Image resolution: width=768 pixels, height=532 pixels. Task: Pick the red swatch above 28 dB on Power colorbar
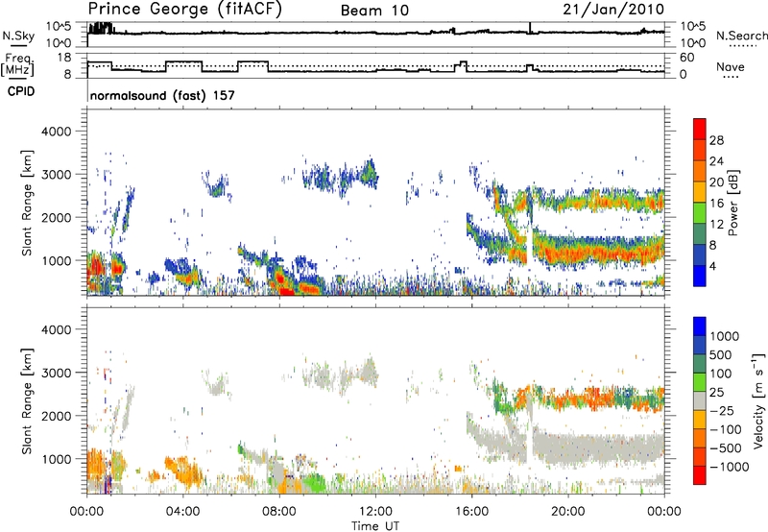(700, 129)
